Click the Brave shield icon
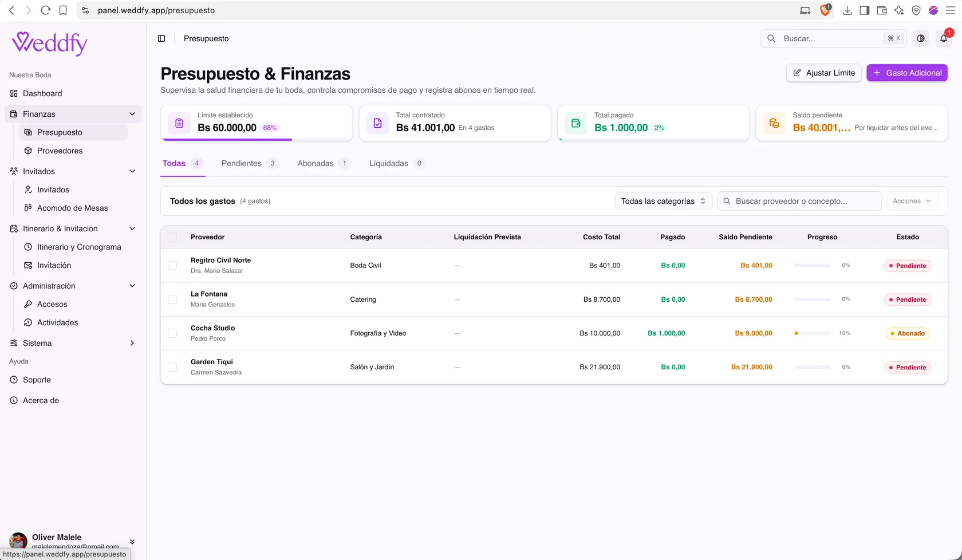 point(825,10)
